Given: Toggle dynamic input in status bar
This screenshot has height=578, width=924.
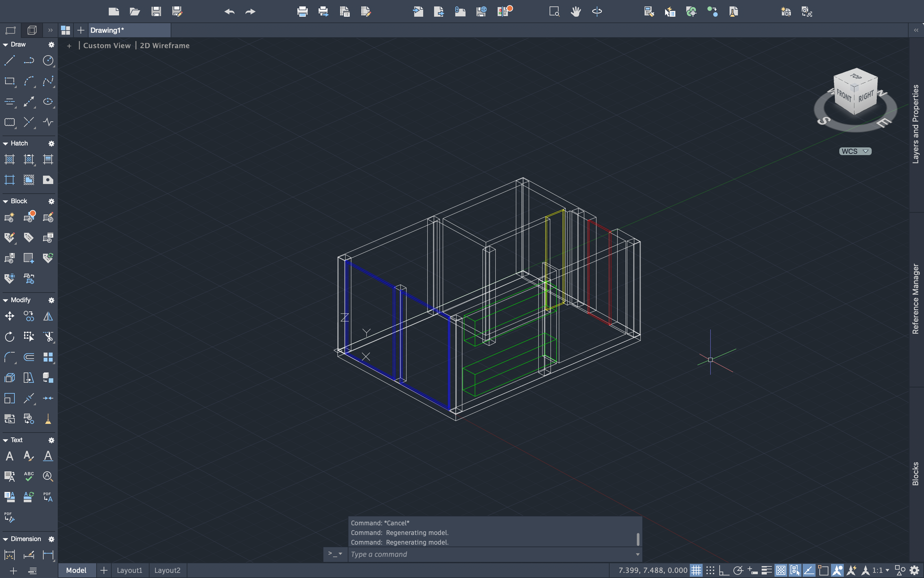Looking at the screenshot, I should coord(752,570).
